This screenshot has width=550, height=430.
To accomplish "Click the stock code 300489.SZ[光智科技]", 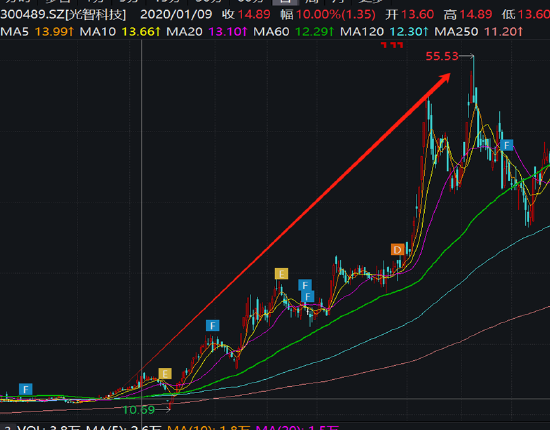I will (63, 14).
